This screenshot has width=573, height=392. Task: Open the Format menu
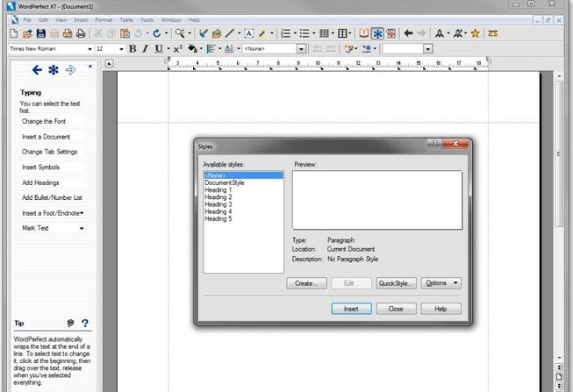(x=104, y=20)
